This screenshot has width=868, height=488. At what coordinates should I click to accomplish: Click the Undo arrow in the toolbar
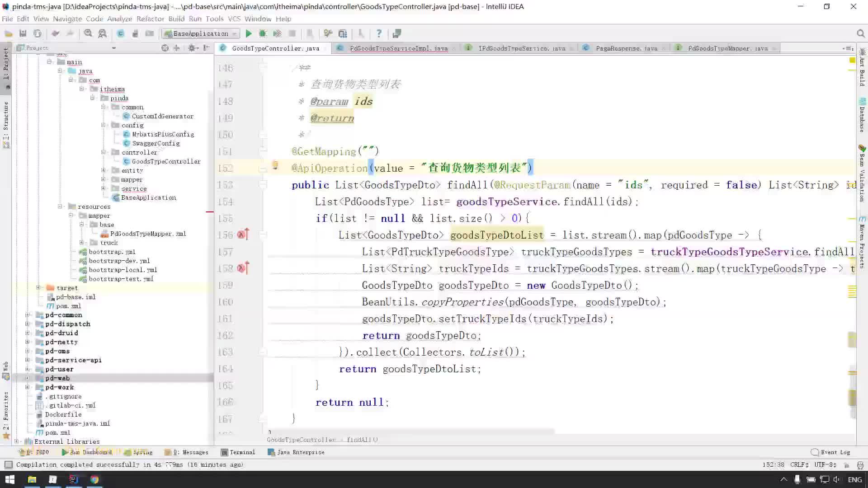tap(55, 33)
